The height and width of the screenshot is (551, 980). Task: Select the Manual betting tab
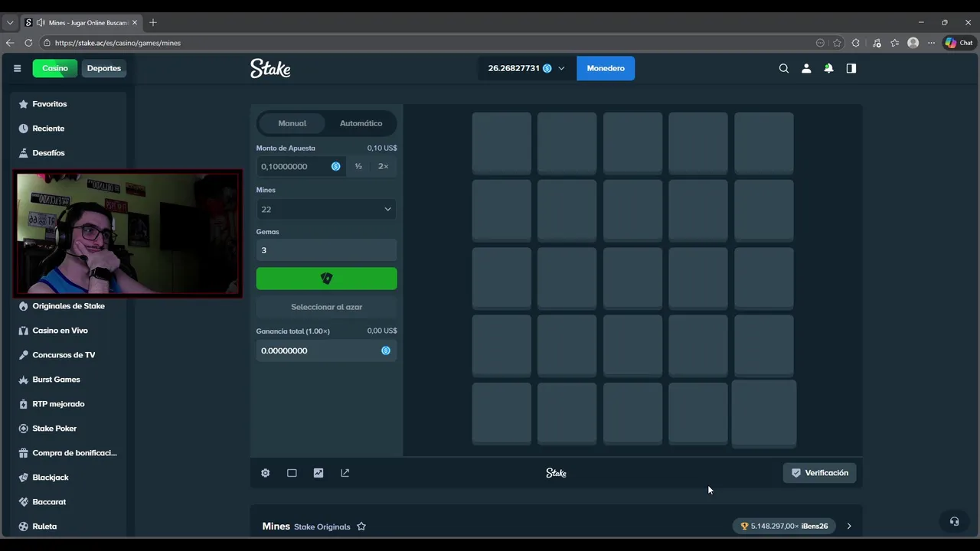coord(292,123)
